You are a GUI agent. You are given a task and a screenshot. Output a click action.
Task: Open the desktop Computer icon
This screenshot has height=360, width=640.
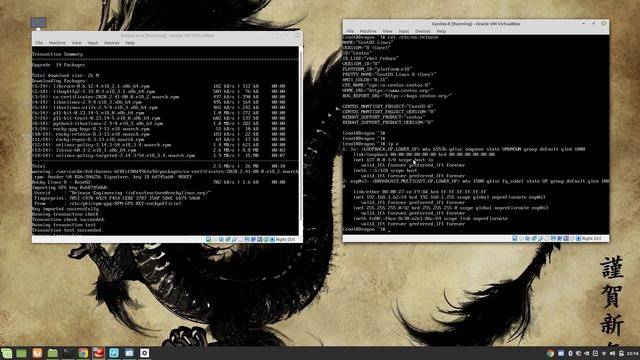(38, 23)
